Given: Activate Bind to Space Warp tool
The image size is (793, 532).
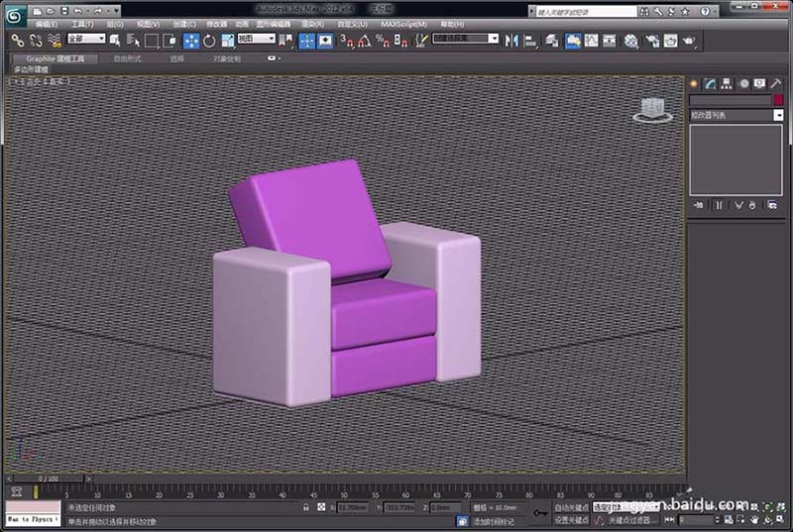Looking at the screenshot, I should click(x=55, y=41).
